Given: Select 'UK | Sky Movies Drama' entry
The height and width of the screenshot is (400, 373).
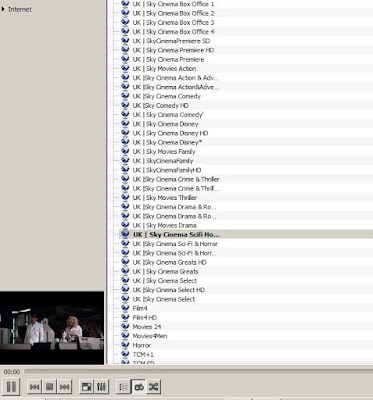Looking at the screenshot, I should (165, 225).
